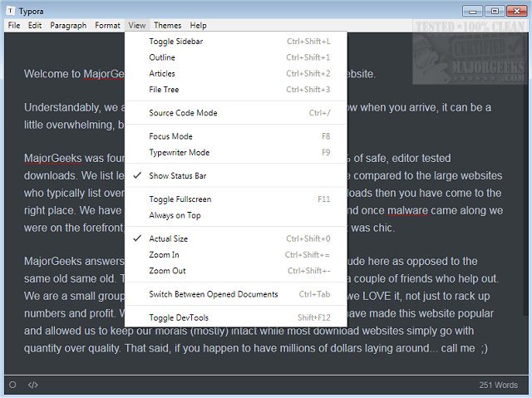The image size is (532, 398).
Task: Enable Always on Top
Action: (x=236, y=215)
